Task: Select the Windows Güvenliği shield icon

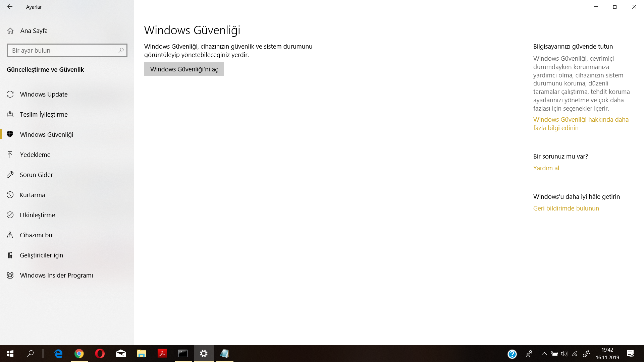Action: click(10, 134)
